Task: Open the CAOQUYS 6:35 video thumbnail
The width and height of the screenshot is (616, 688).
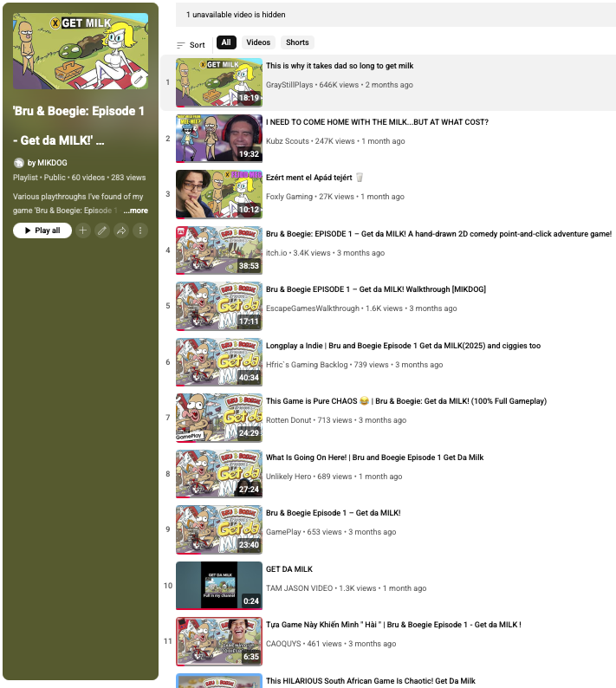Action: point(219,641)
